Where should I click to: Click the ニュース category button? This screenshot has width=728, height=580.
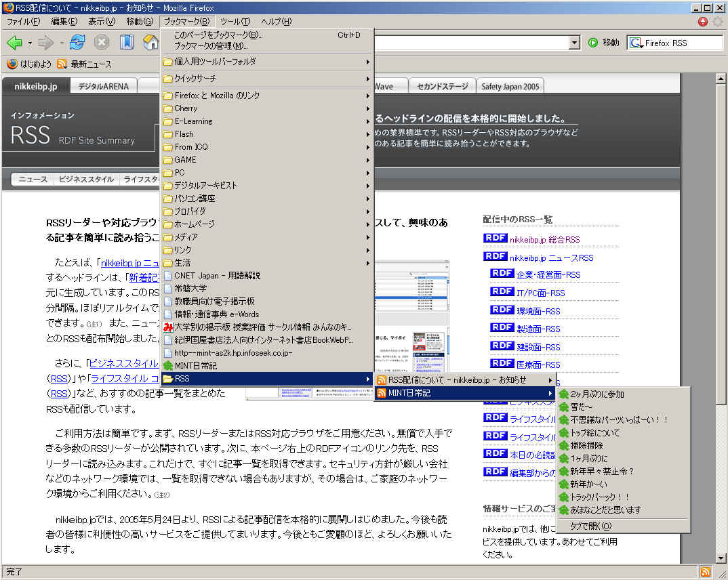[33, 179]
